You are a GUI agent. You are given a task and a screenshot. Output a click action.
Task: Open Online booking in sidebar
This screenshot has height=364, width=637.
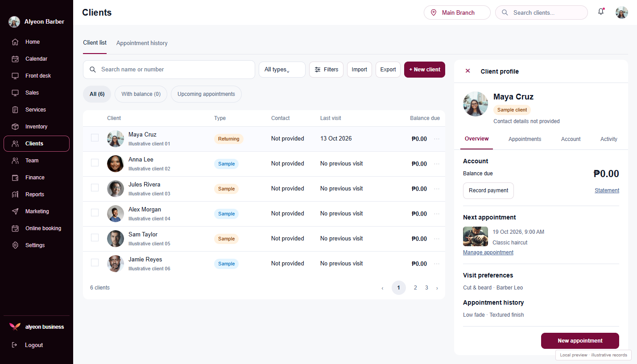point(37,228)
